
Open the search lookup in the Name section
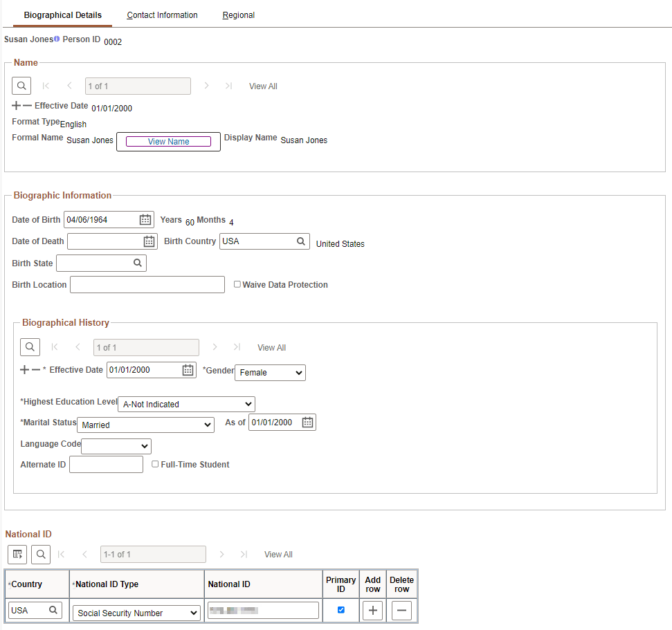21,85
